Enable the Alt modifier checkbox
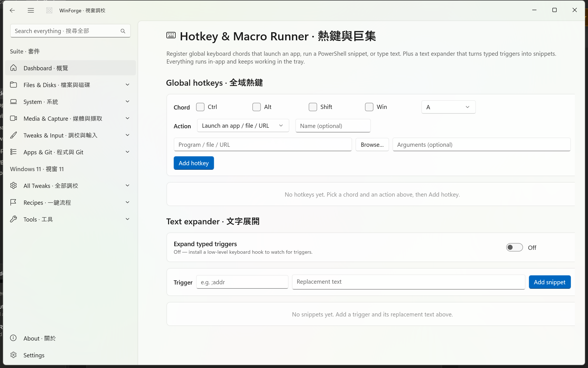This screenshot has height=368, width=588. [x=257, y=107]
